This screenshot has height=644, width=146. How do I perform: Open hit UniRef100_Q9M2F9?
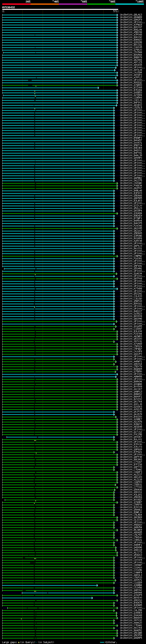click(x=131, y=20)
